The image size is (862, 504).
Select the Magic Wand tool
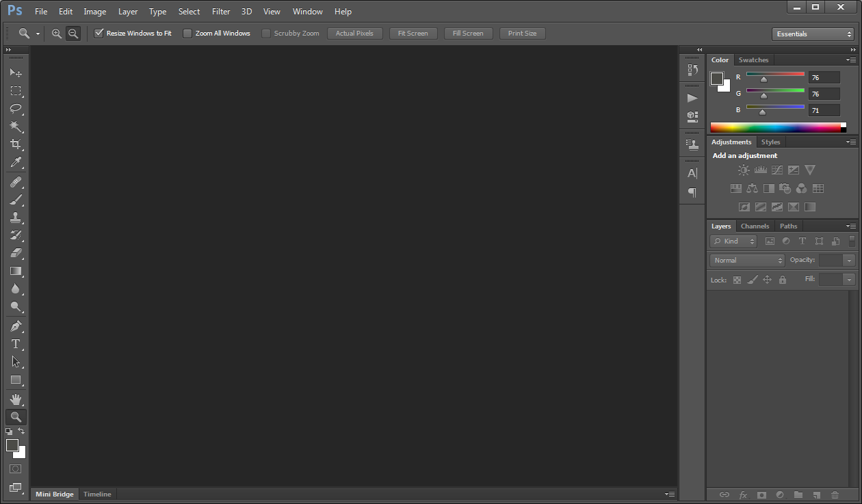[16, 127]
